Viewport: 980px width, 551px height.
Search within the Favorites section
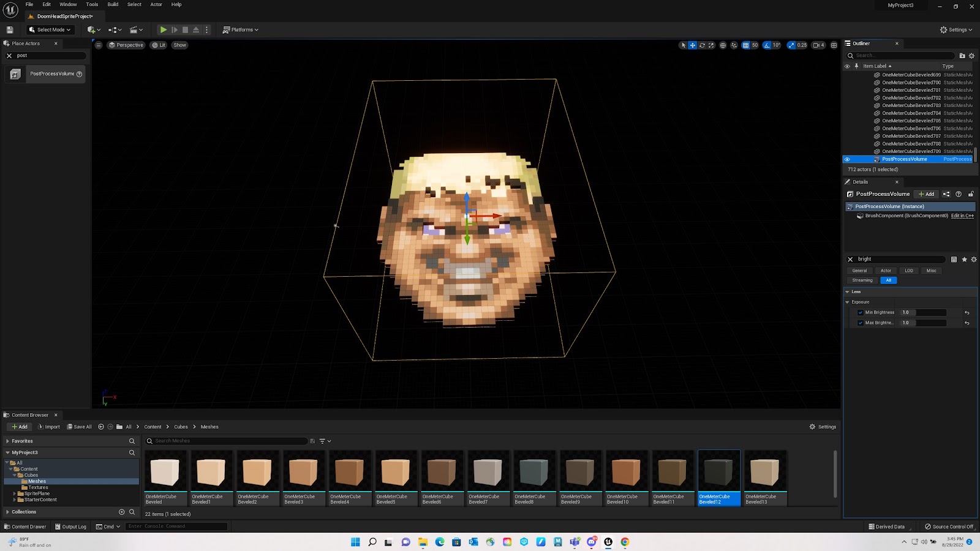[132, 441]
